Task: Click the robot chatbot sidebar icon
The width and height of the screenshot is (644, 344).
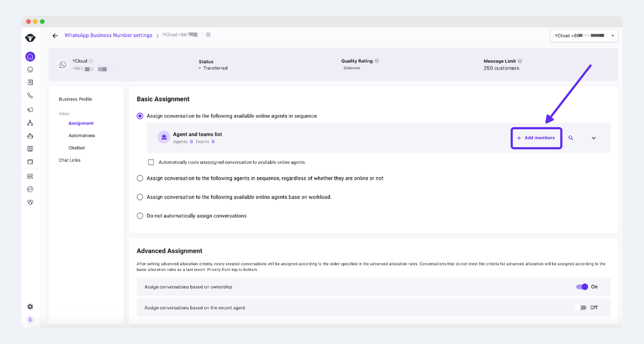Action: point(30,135)
